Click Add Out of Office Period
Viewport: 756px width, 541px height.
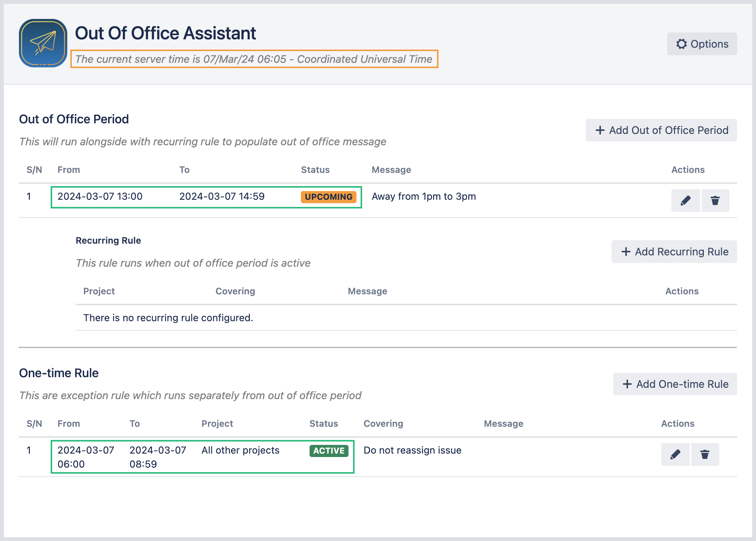661,130
